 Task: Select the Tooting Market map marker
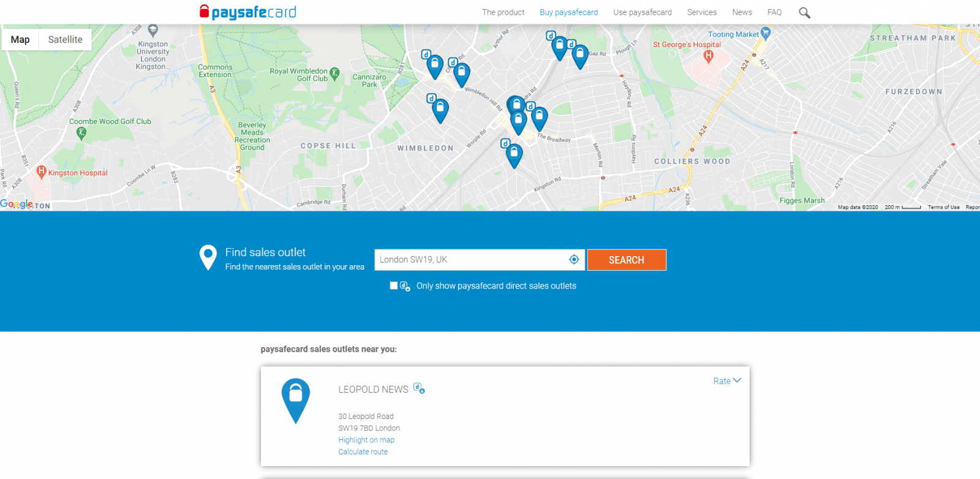click(765, 34)
